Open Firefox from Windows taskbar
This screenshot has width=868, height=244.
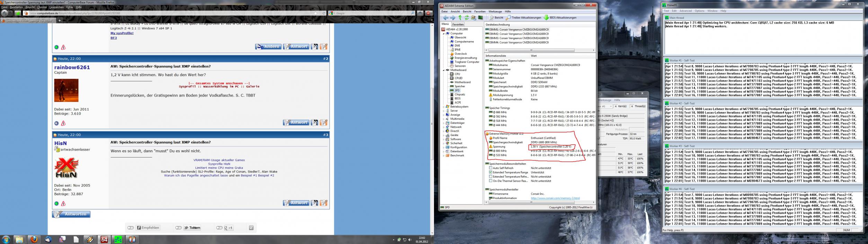click(34, 239)
